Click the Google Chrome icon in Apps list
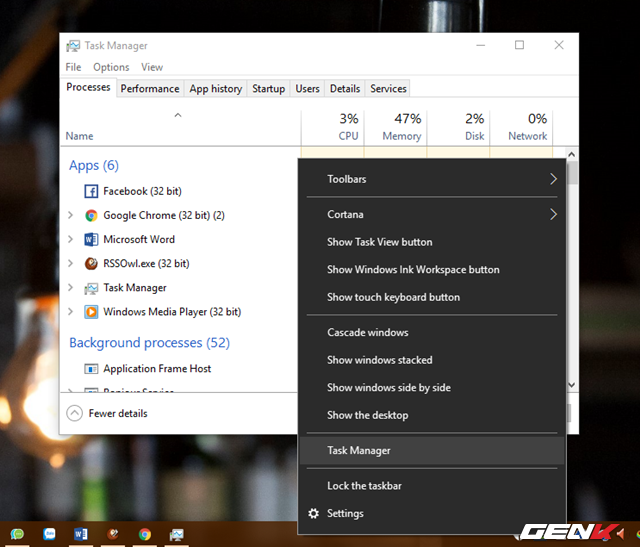Image resolution: width=640 pixels, height=547 pixels. 91,215
